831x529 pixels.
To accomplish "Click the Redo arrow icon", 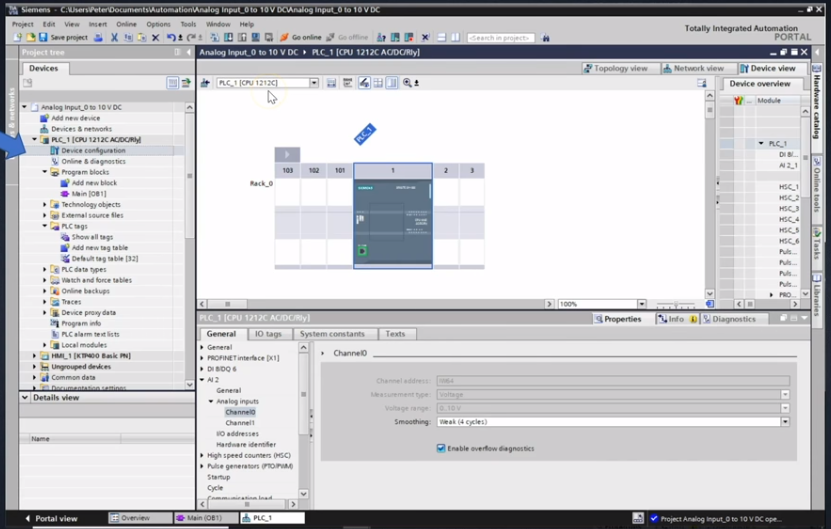I will pos(192,38).
